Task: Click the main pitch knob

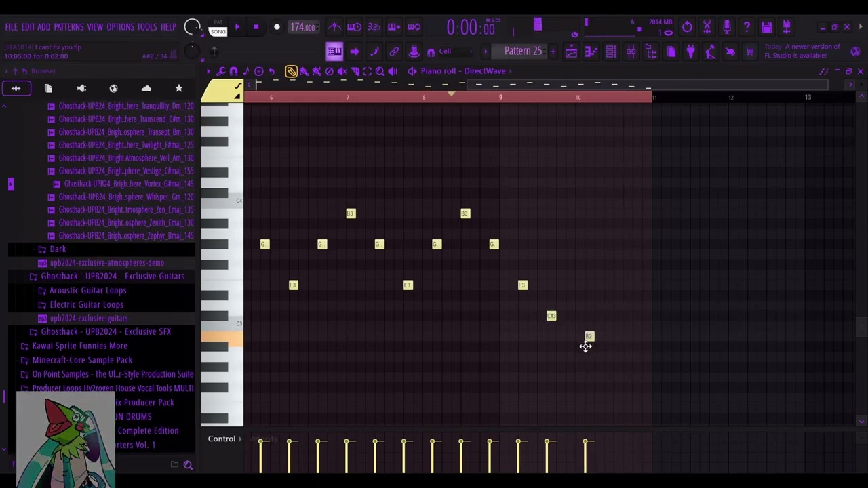Action: pos(192,50)
